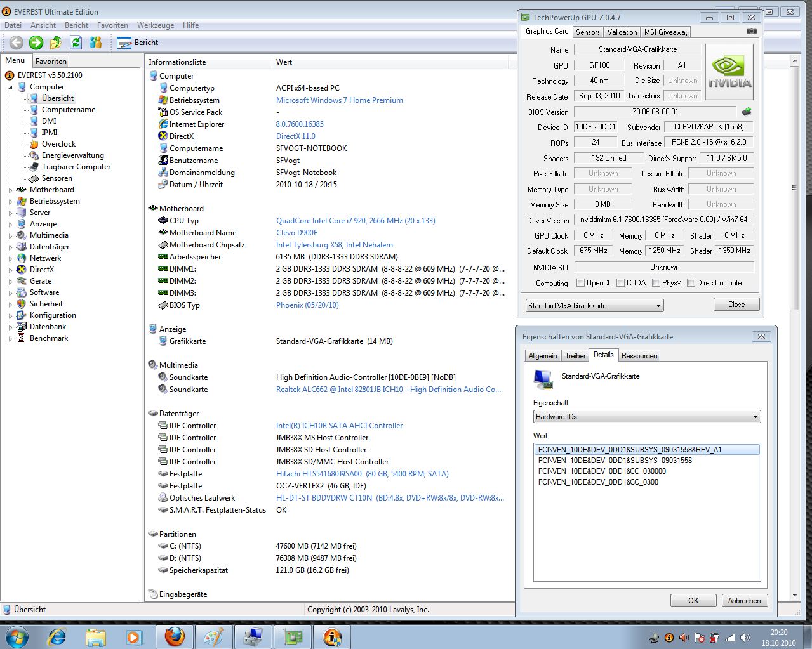
Task: Expand the Benchmark tree node
Action: click(x=10, y=338)
